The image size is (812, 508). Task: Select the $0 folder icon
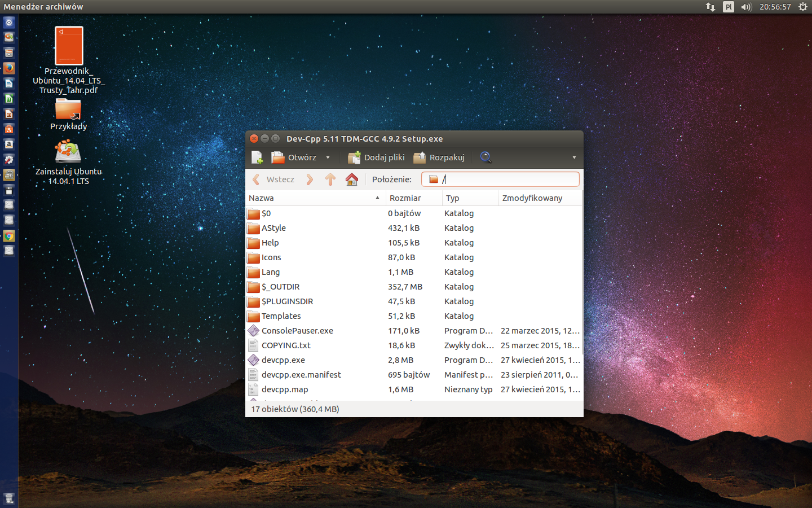(253, 213)
